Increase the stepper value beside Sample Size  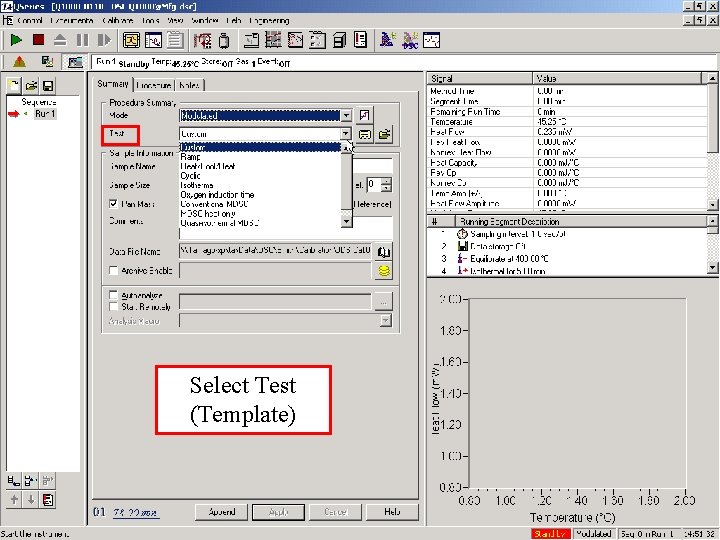[387, 181]
